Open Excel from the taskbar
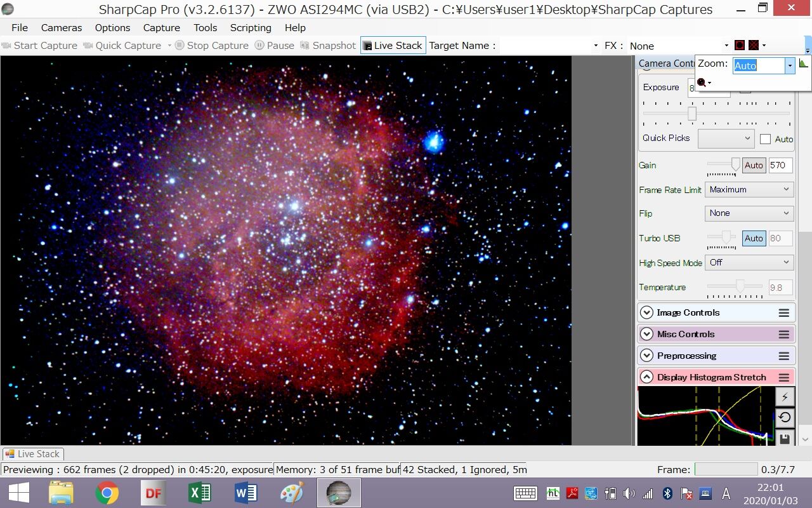 pyautogui.click(x=199, y=493)
